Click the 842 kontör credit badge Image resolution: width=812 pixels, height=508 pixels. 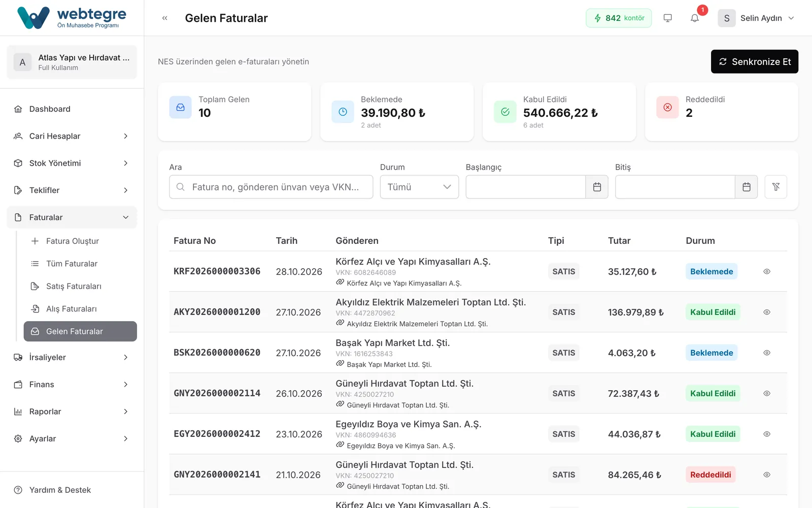(619, 18)
